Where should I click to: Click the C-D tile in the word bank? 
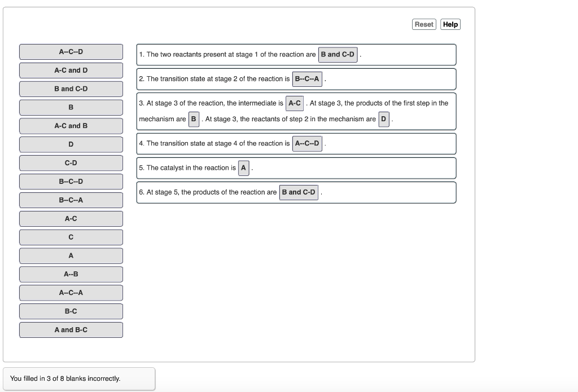[71, 162]
